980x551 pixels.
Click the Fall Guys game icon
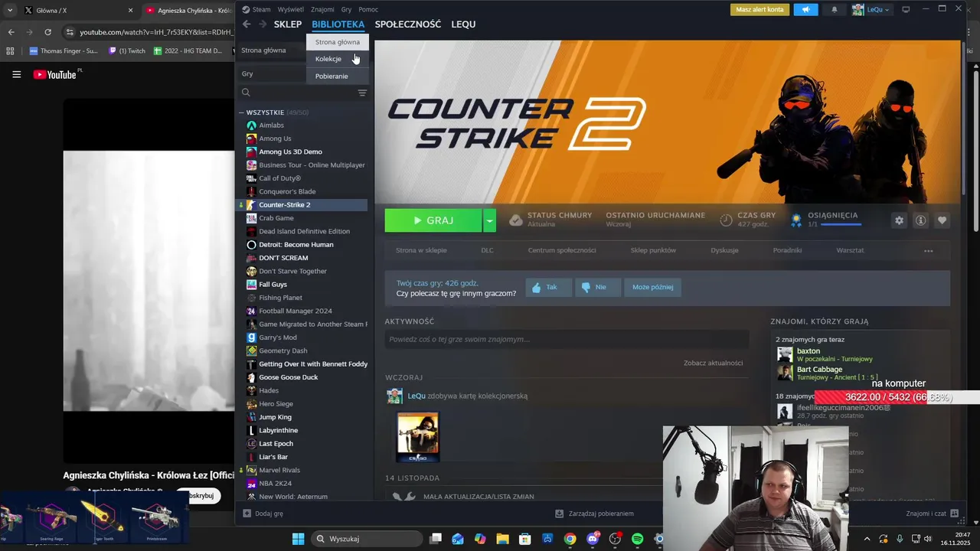coord(251,285)
